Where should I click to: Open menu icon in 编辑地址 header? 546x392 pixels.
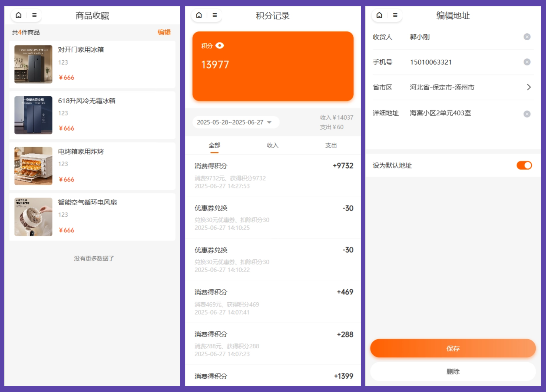click(395, 15)
